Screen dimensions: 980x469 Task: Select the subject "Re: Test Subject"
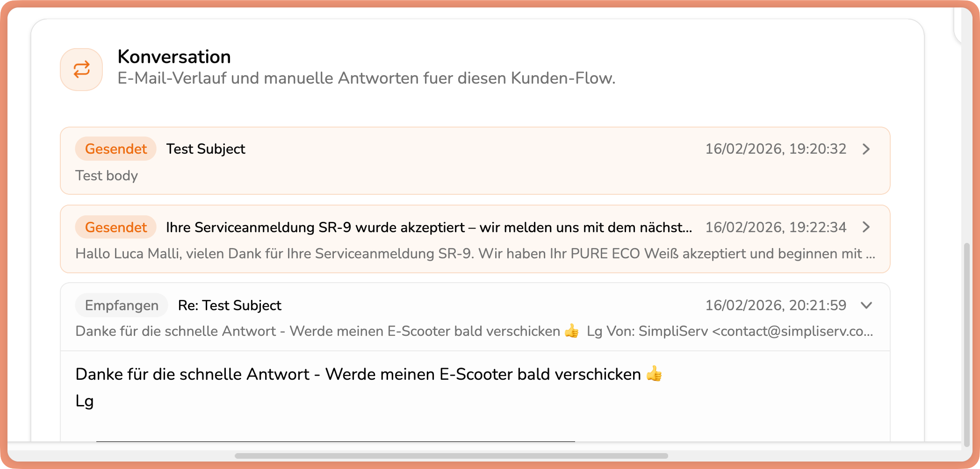click(x=228, y=305)
